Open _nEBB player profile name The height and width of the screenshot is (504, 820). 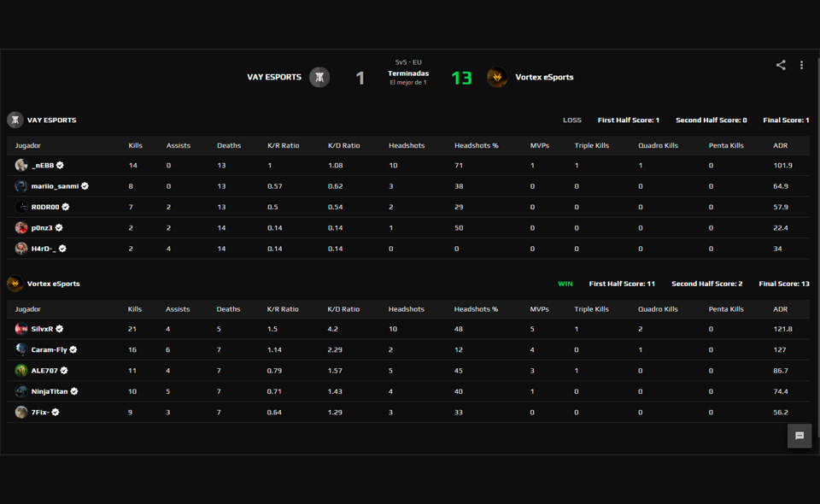43,165
